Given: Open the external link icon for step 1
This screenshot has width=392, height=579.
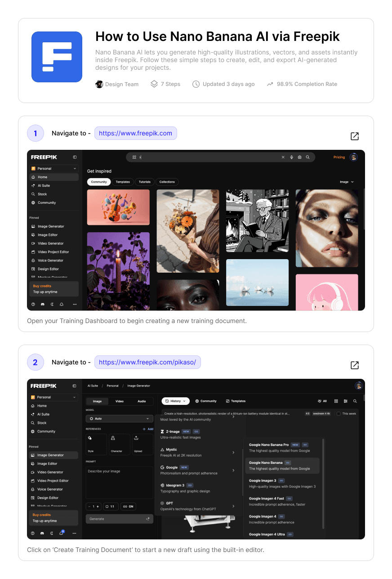Looking at the screenshot, I should tap(354, 136).
